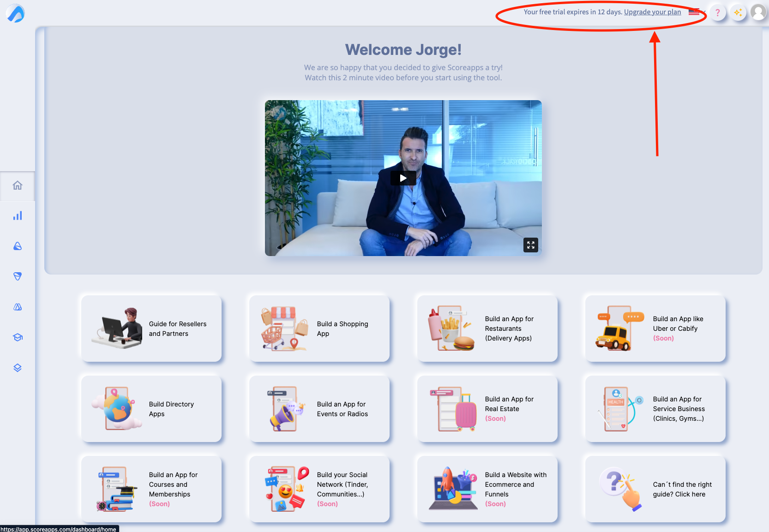Viewport: 769px width, 532px height.
Task: Open the graduation cap academy icon
Action: (x=18, y=337)
